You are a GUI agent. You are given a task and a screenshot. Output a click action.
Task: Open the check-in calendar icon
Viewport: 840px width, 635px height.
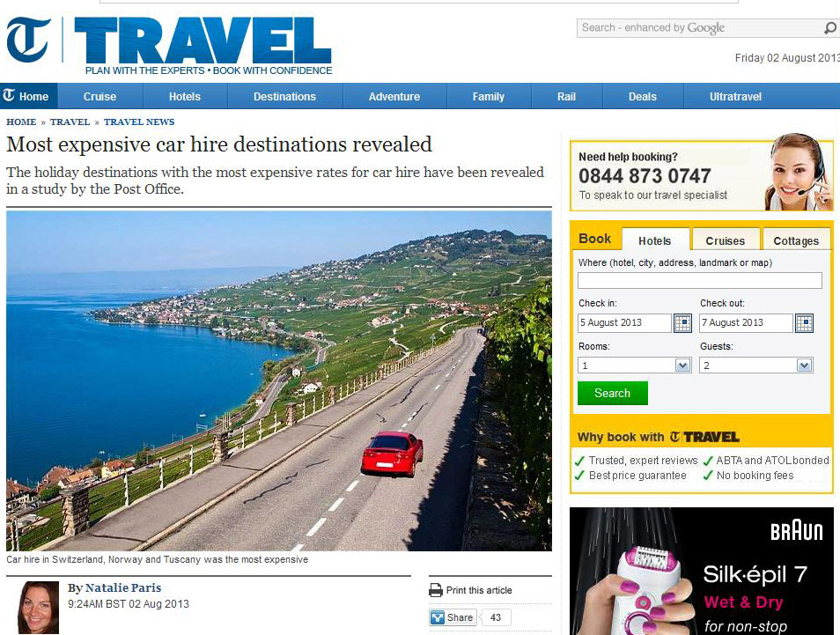(682, 323)
